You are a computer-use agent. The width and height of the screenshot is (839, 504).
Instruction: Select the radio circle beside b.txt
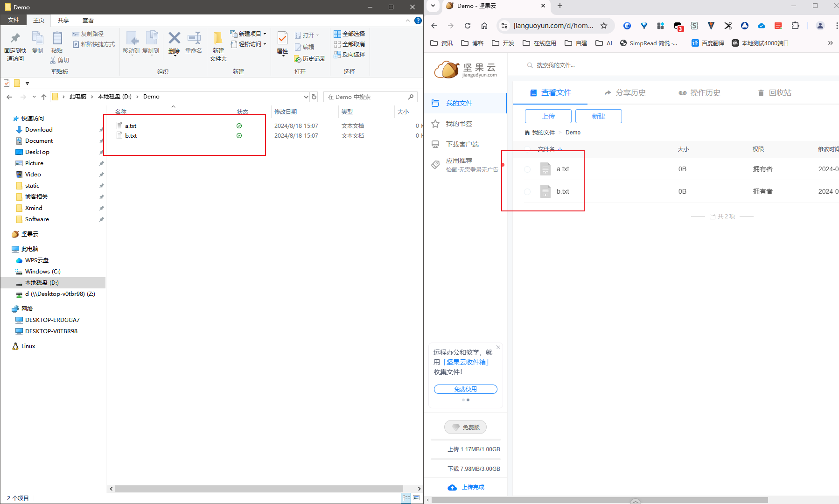(527, 192)
